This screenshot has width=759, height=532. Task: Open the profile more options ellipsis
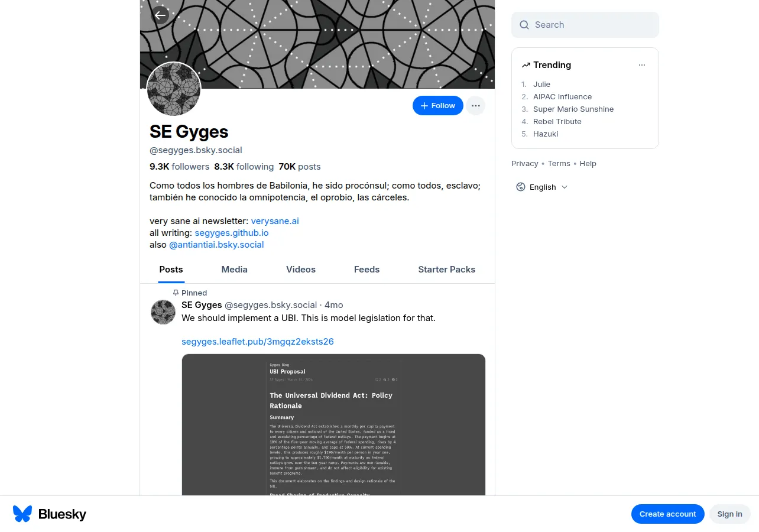coord(476,106)
